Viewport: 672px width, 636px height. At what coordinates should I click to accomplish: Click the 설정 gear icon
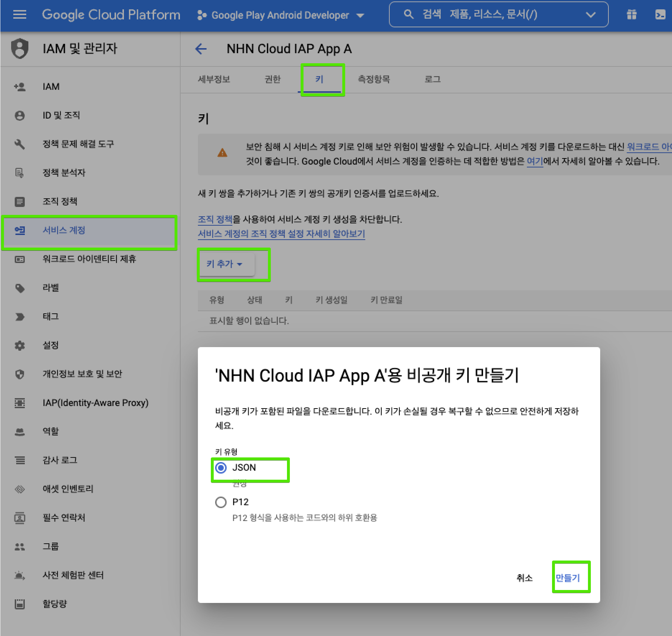click(20, 345)
